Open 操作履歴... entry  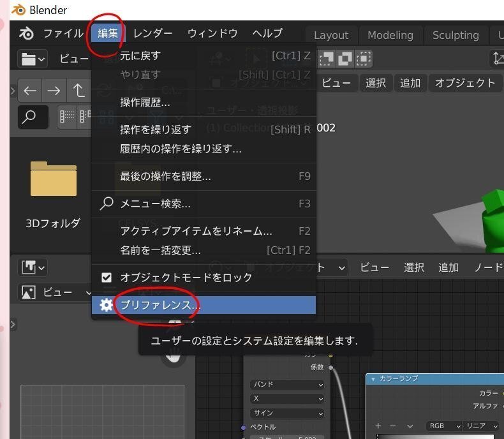[204, 103]
